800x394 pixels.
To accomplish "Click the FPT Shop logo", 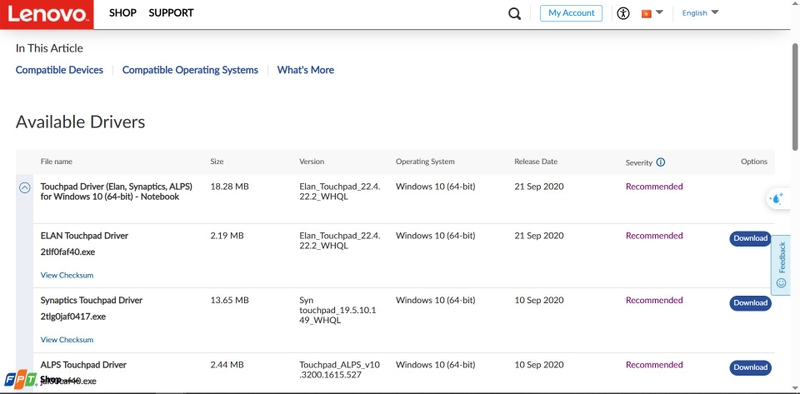I will (29, 380).
